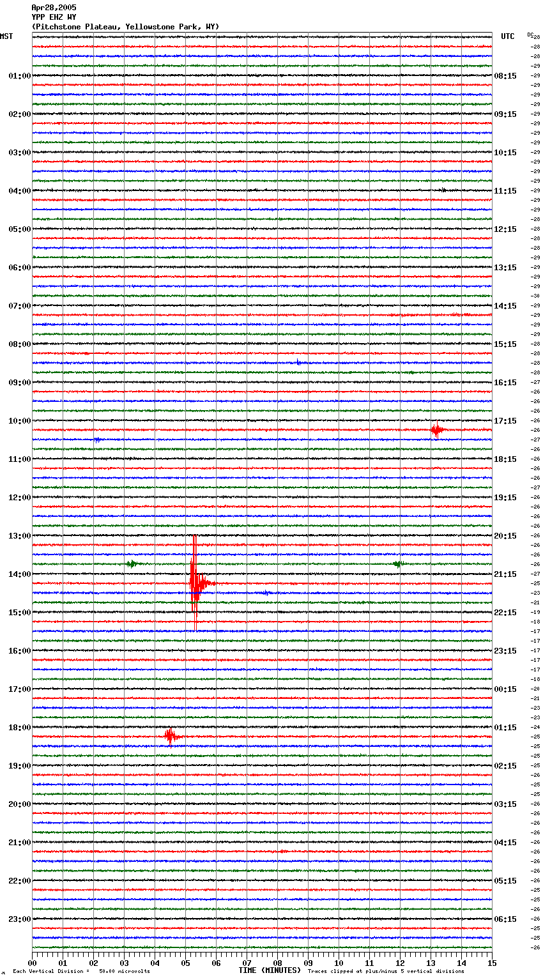This screenshot has height=980, width=543.
Task: Select the 01:00 MST time label
Action: (20, 76)
